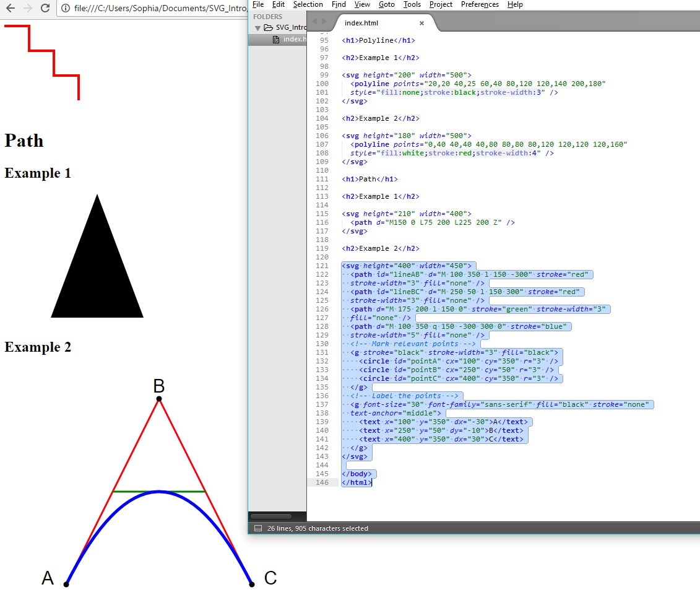The width and height of the screenshot is (700, 613).
Task: Open the Tools menu
Action: click(x=412, y=4)
